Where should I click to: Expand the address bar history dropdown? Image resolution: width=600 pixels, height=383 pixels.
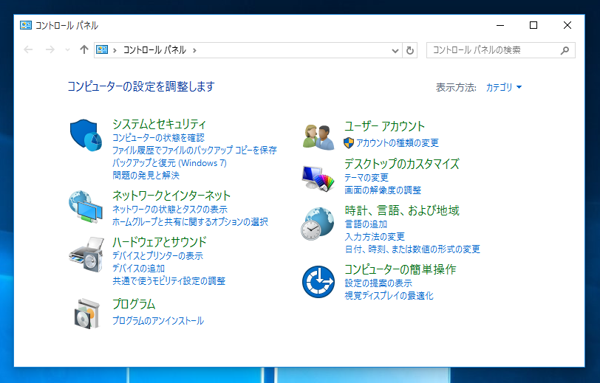(395, 51)
